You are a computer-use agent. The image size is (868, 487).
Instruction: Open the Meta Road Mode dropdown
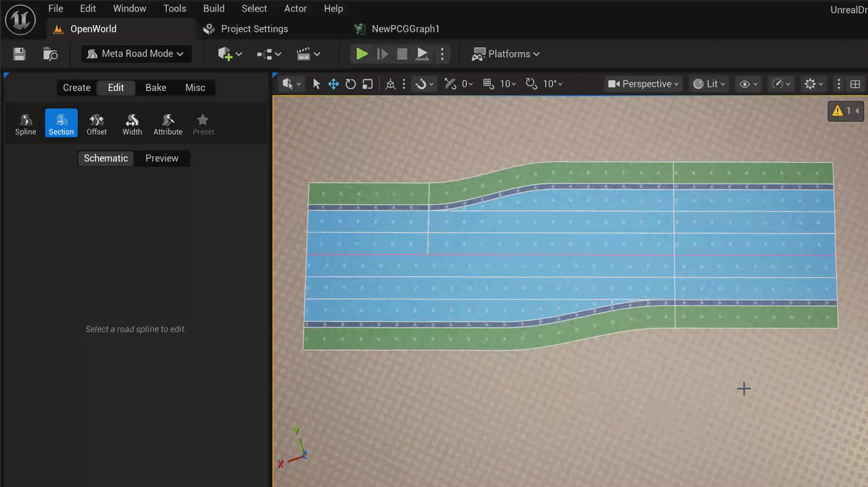pyautogui.click(x=136, y=54)
